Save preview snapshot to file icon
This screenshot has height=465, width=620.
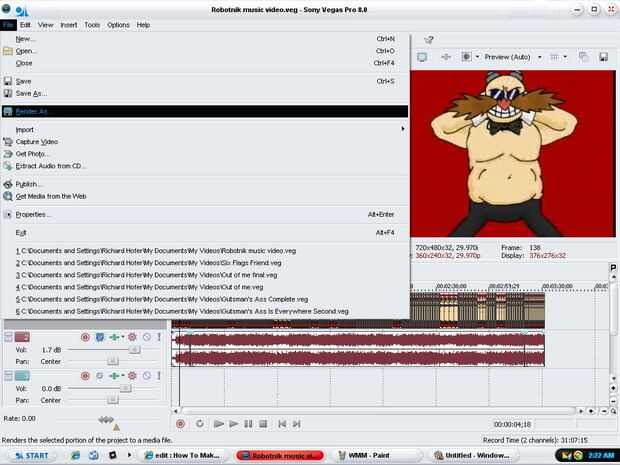click(x=603, y=57)
